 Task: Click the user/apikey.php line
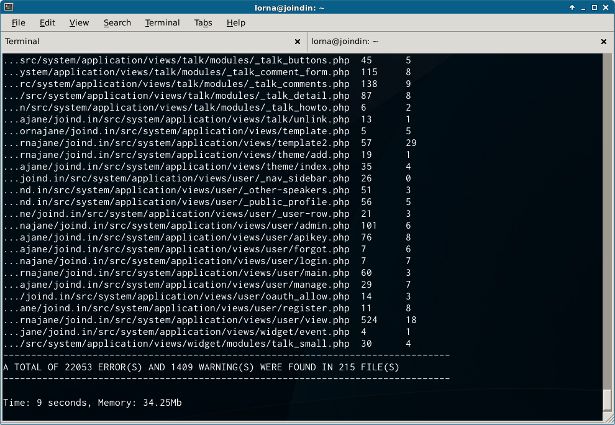(207, 237)
